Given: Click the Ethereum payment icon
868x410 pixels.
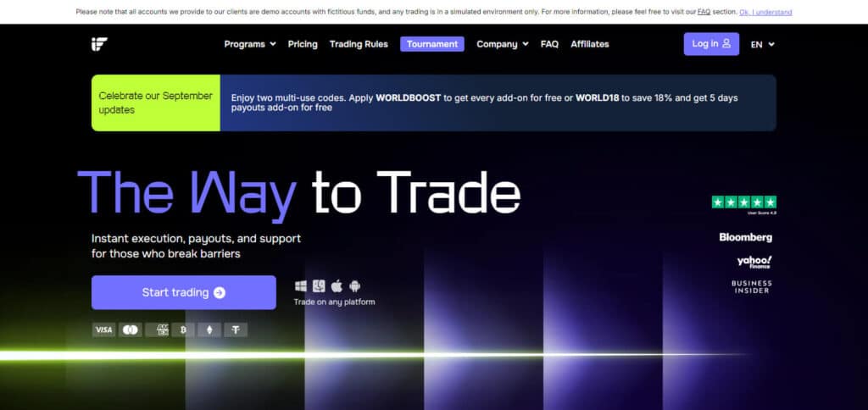Looking at the screenshot, I should pos(209,330).
